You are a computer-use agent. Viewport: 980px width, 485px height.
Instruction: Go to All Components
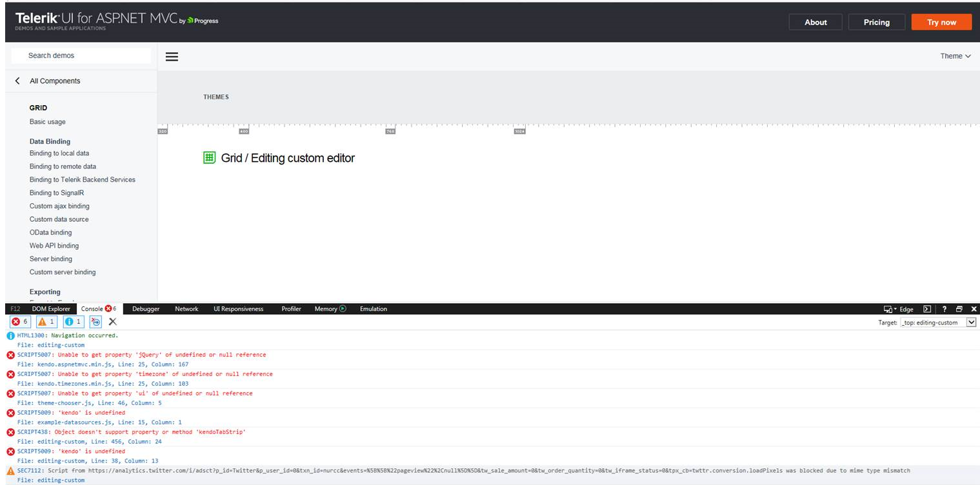pos(55,81)
